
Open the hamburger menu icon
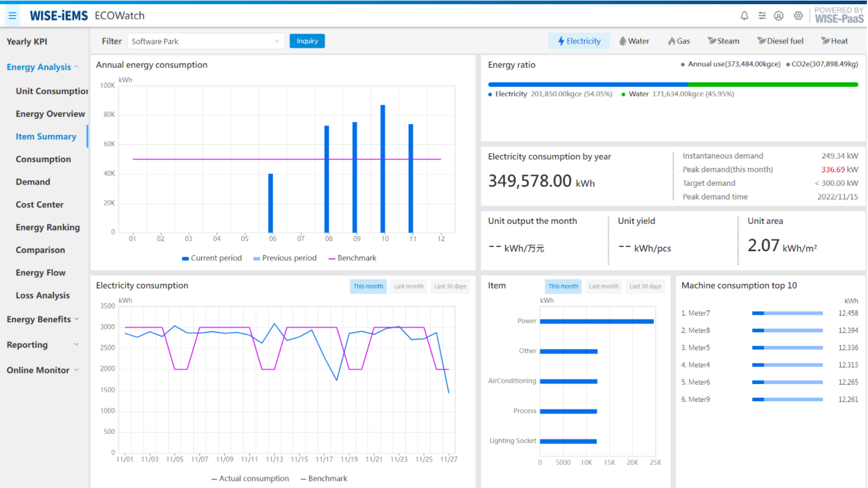click(12, 15)
